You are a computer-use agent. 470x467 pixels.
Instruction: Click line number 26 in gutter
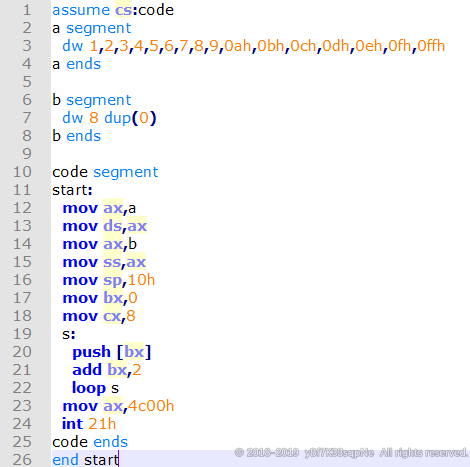point(22,460)
